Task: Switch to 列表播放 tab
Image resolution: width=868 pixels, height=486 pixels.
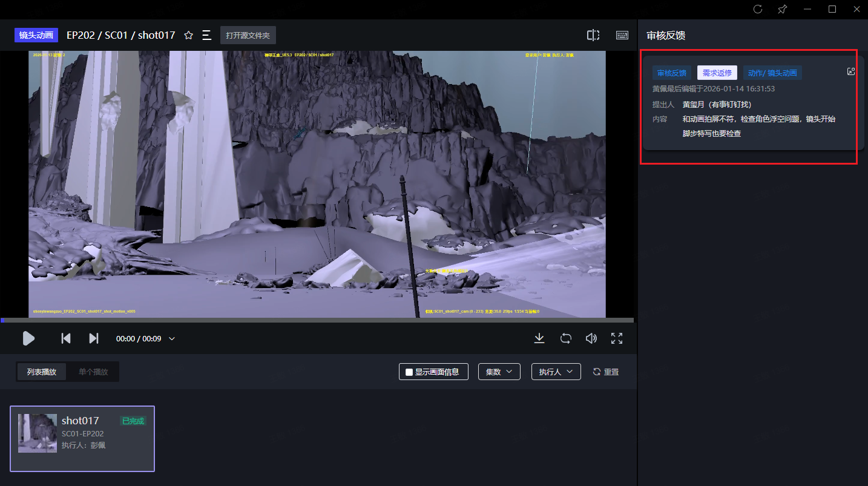Action: pos(42,372)
